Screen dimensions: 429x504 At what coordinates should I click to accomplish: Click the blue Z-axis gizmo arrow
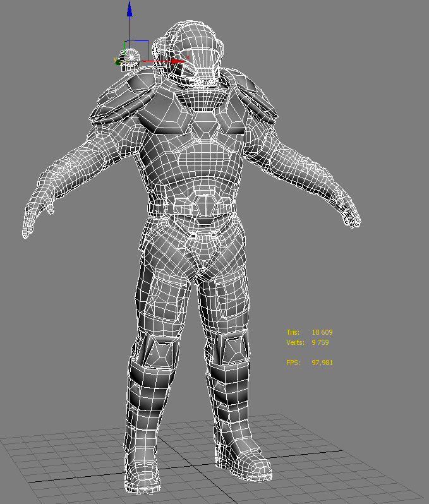coord(130,9)
